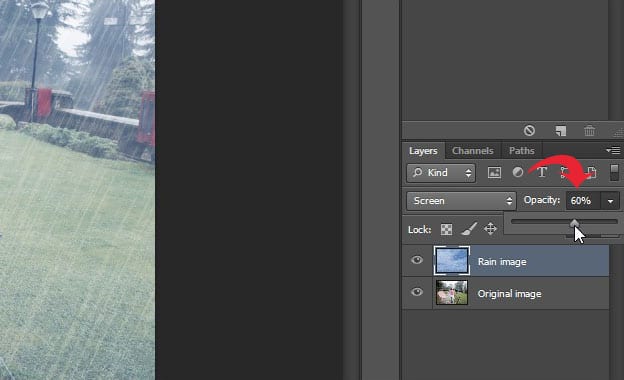
Task: Toggle the layer filtering switch
Action: tap(614, 172)
